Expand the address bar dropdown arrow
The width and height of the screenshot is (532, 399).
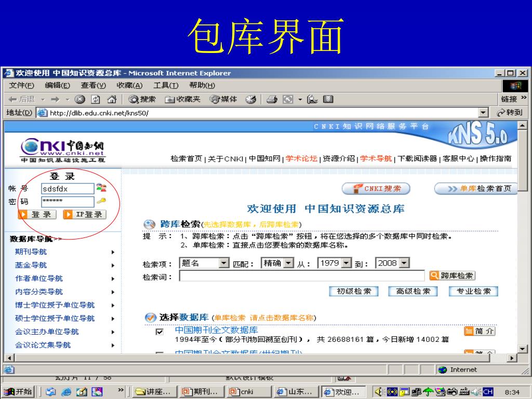(484, 113)
